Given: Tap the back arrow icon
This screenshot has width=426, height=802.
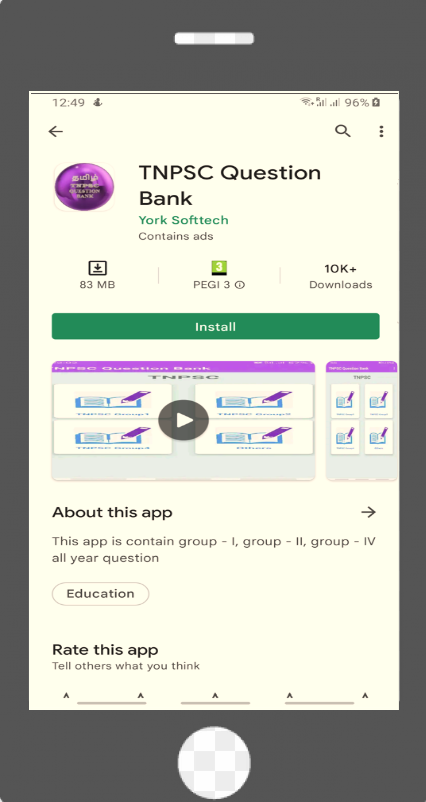Looking at the screenshot, I should pyautogui.click(x=55, y=131).
